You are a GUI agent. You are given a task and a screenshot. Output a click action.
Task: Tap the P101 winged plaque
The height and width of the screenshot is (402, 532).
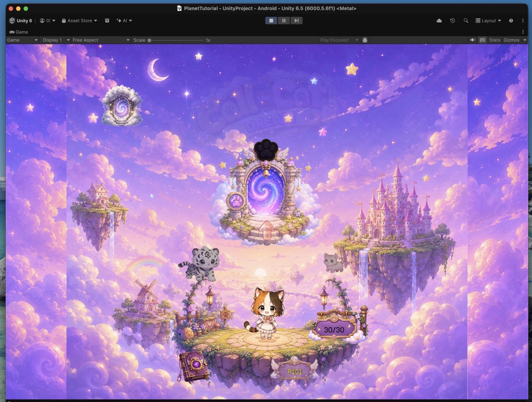pos(295,370)
